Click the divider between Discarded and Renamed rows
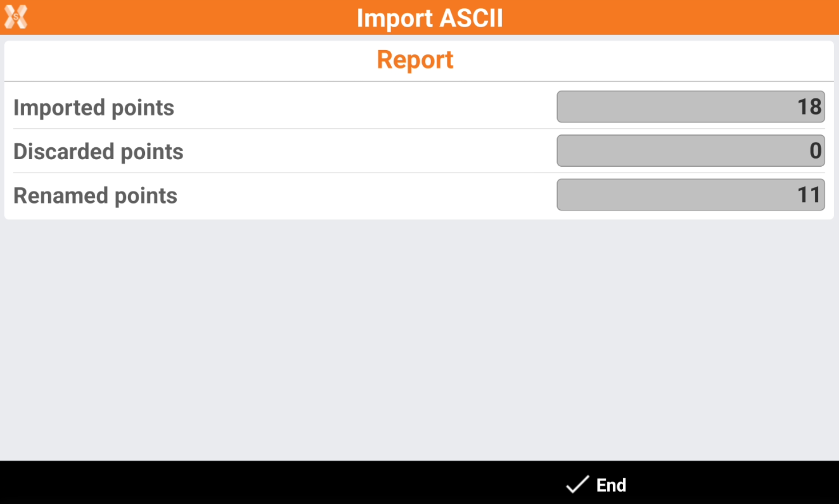The height and width of the screenshot is (504, 839). (x=282, y=173)
